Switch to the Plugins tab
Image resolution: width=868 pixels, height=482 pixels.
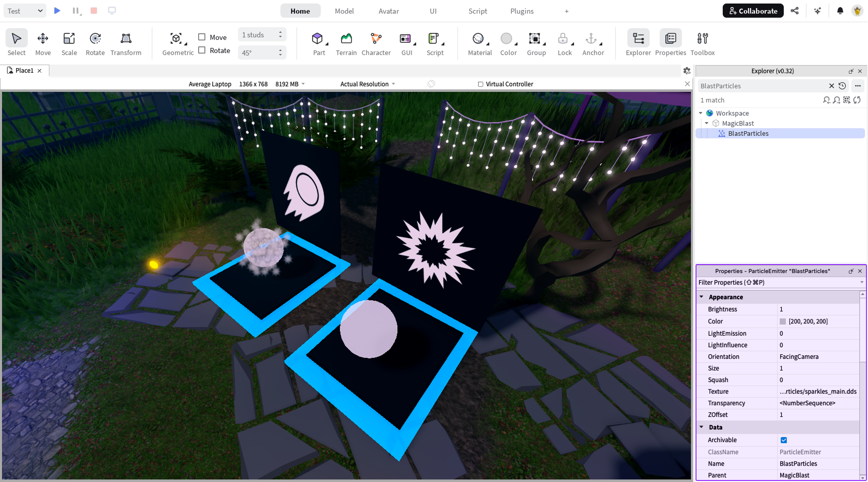pos(522,11)
